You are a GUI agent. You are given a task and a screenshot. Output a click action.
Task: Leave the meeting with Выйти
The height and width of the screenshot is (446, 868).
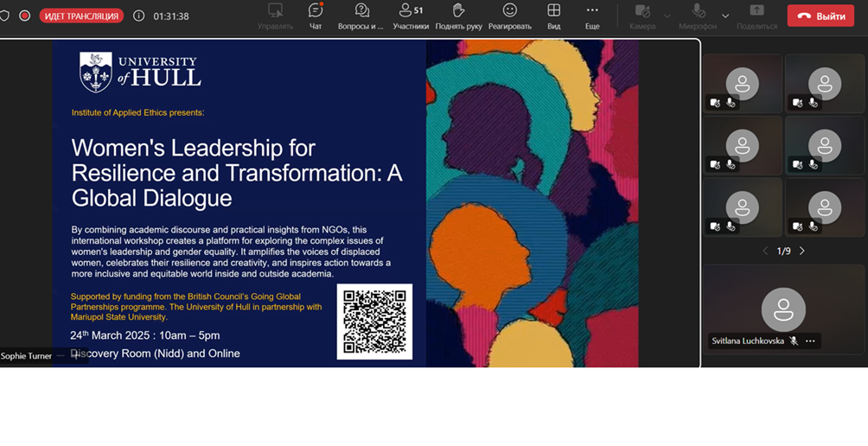(x=820, y=16)
